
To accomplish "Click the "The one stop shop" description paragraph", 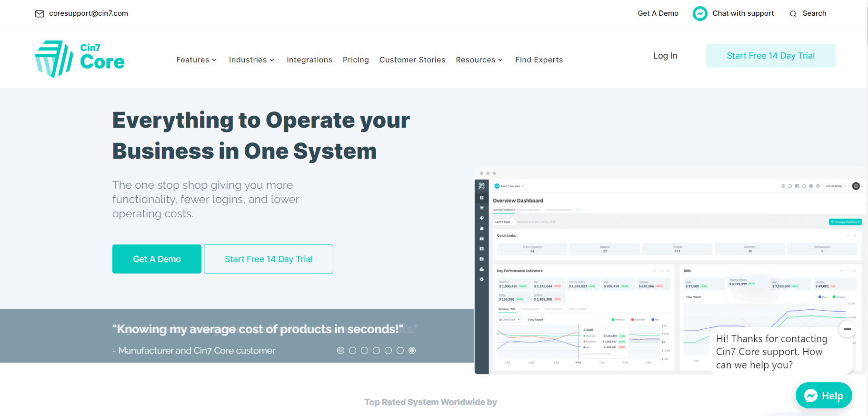I will (206, 199).
